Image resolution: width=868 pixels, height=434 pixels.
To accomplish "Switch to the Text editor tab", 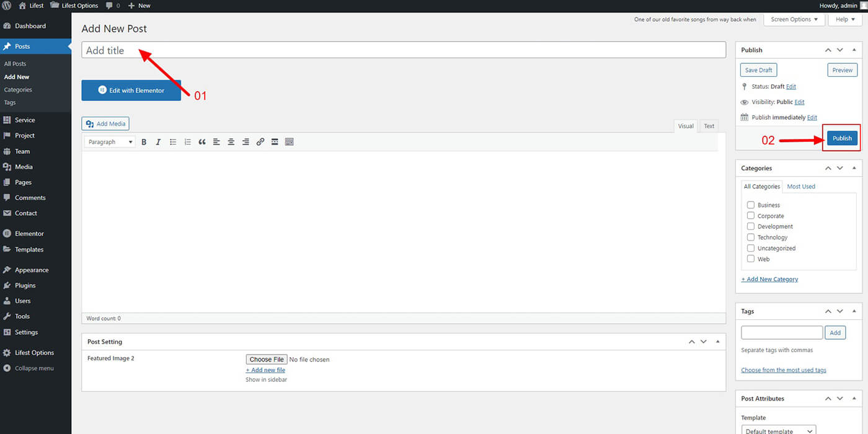I will [x=709, y=126].
